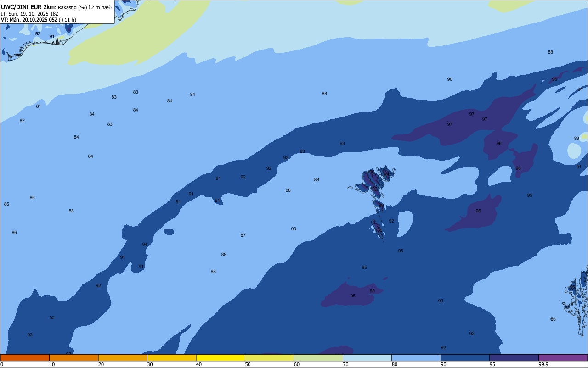Click the 'UWC/DINI EUR 2km' title text

pyautogui.click(x=28, y=6)
